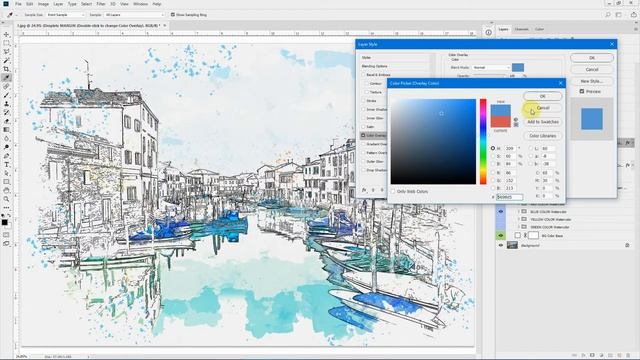Screen dimensions: 640x360
Task: Select the Crop tool
Action: [x=6, y=69]
